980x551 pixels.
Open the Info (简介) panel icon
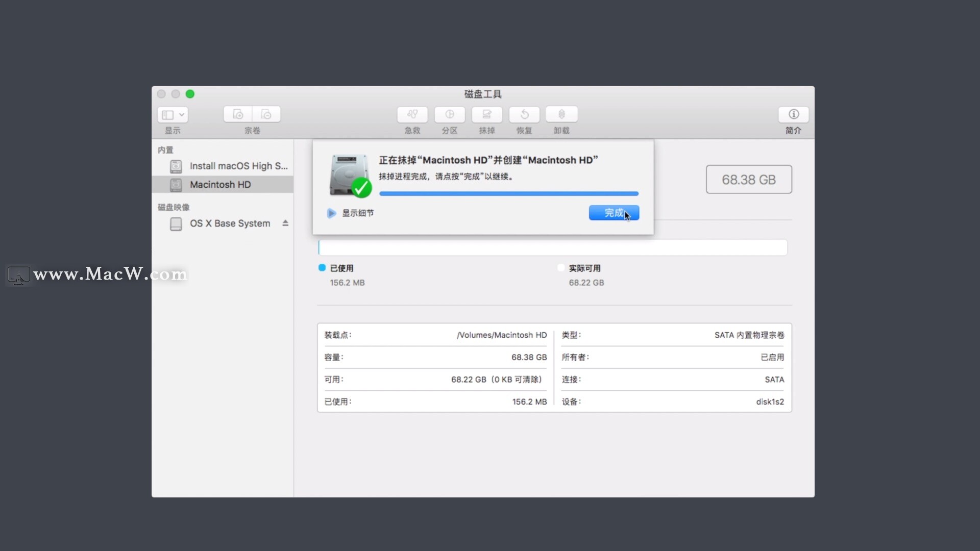(793, 114)
